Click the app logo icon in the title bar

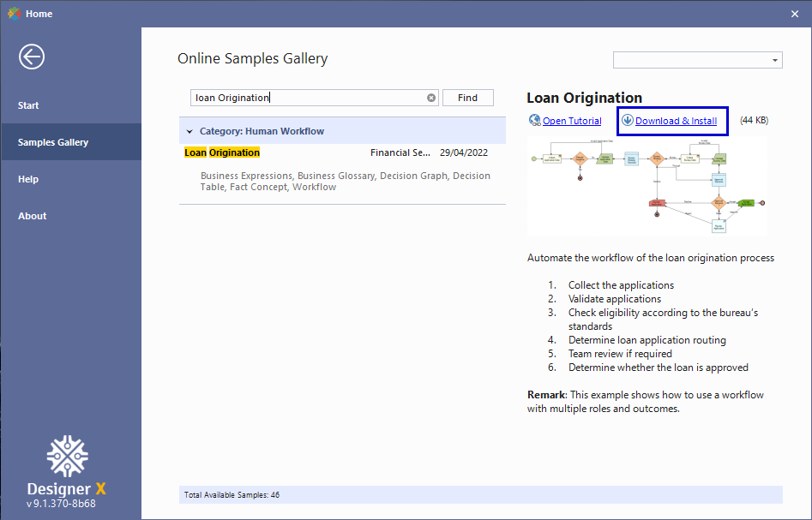click(14, 13)
